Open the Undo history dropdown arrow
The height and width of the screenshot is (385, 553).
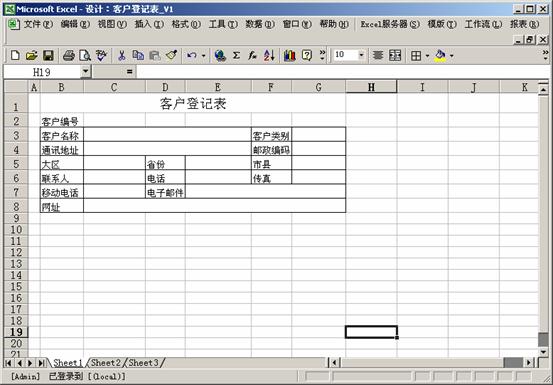tap(203, 55)
